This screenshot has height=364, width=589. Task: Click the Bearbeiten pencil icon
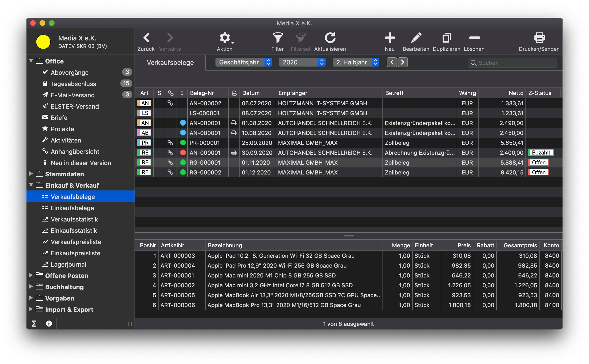click(x=416, y=38)
